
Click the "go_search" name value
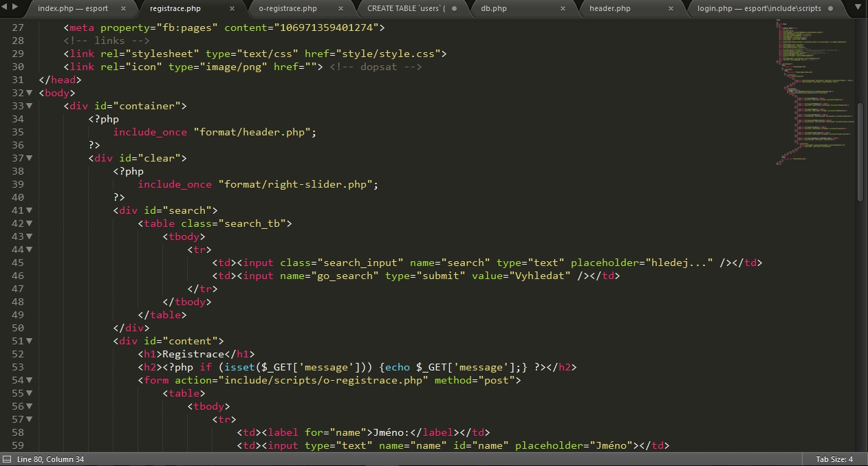coord(345,276)
